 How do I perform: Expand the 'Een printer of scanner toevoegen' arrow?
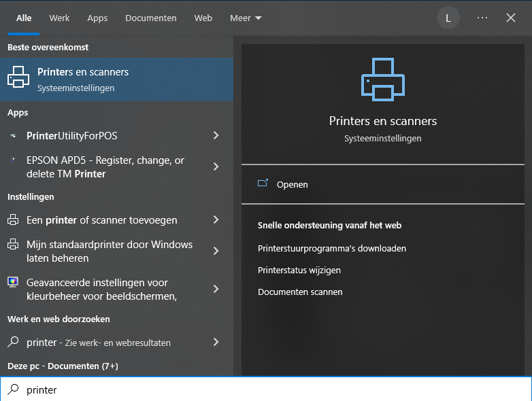(216, 220)
